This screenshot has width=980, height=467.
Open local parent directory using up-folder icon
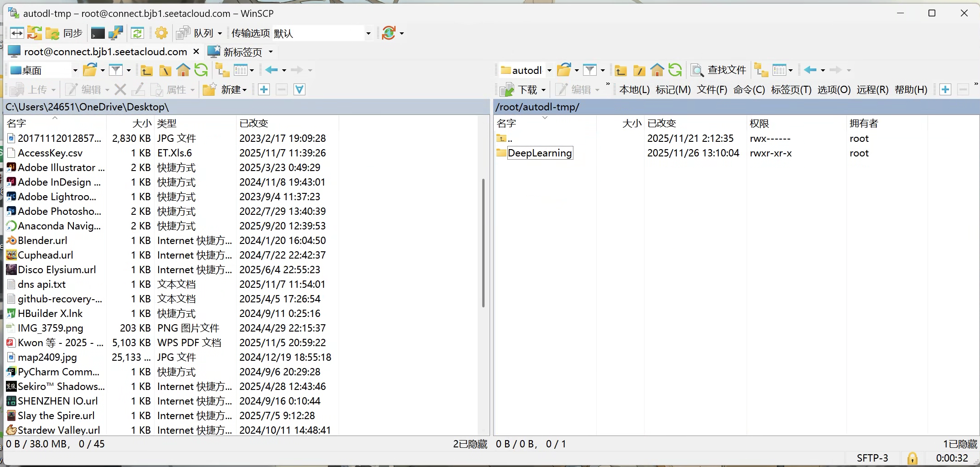(146, 70)
